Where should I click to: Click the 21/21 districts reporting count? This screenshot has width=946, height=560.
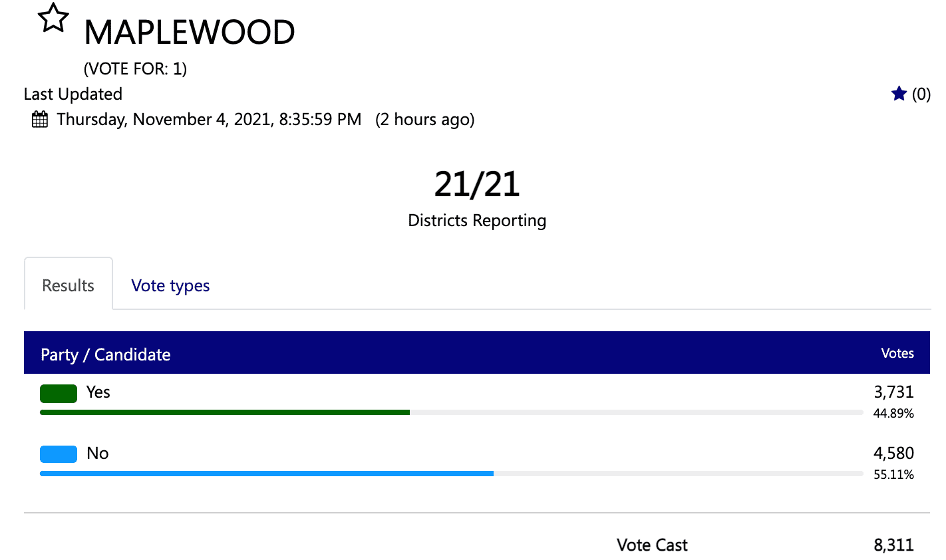[x=477, y=184]
